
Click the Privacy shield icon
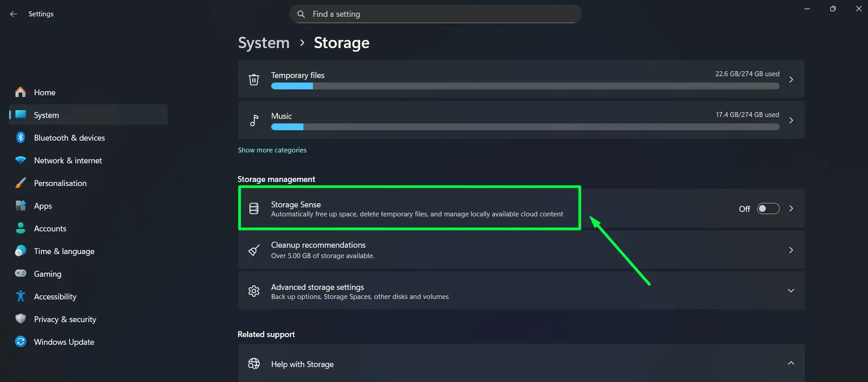pyautogui.click(x=20, y=319)
